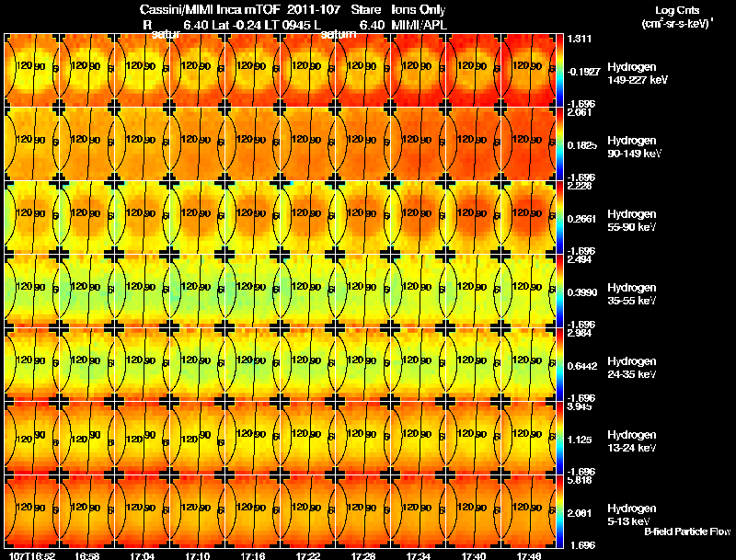Click the 'Cassini/MIMI Inca mTOF' title text
Image resolution: width=736 pixels, height=560 pixels.
(210, 9)
